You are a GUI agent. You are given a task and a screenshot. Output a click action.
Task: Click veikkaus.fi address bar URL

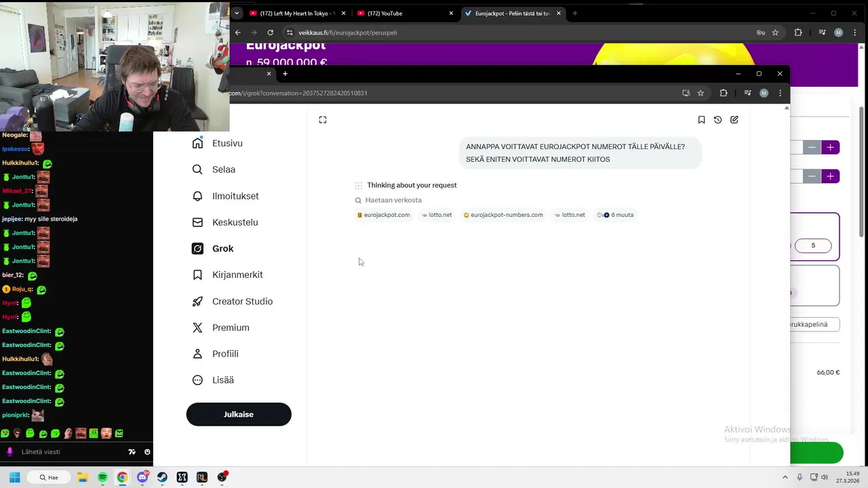pos(348,33)
